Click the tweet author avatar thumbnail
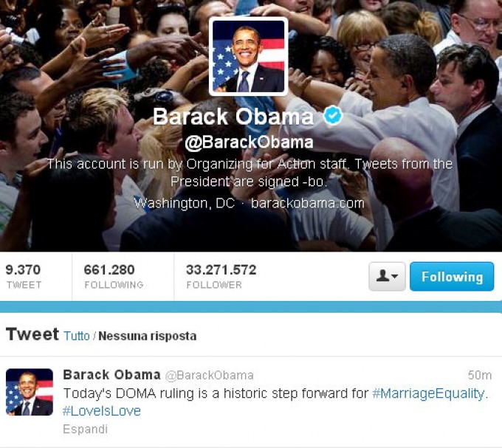Viewport: 502px width, 448px height. (30, 392)
